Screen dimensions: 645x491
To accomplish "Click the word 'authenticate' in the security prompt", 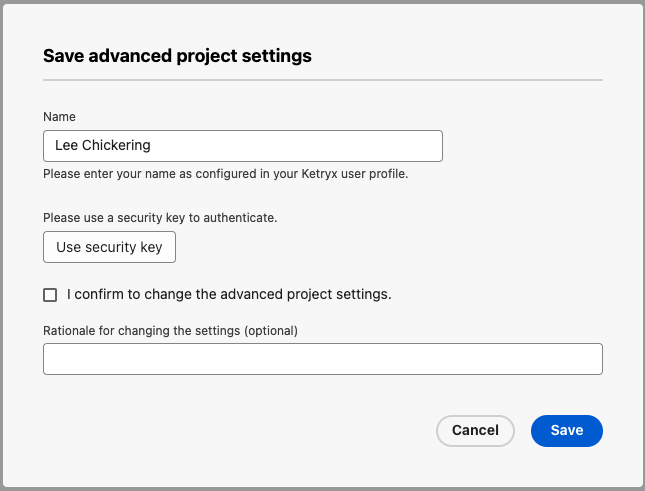I will [239, 218].
